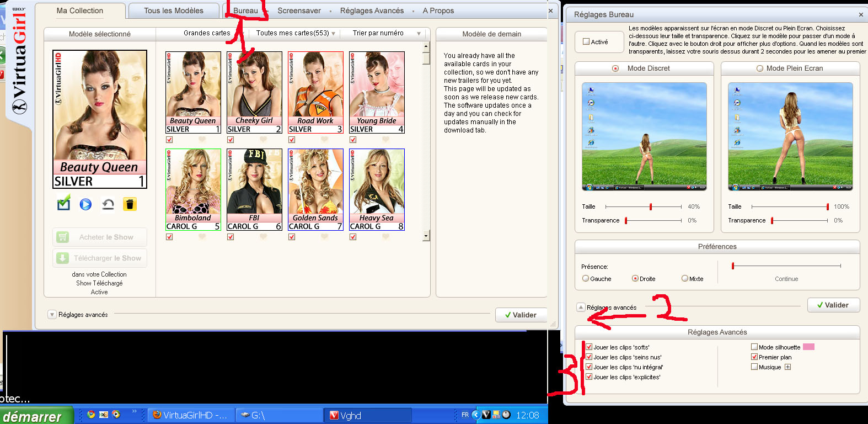Screen dimensions: 868x424
Task: Click the démarrer Start button
Action: [36, 415]
